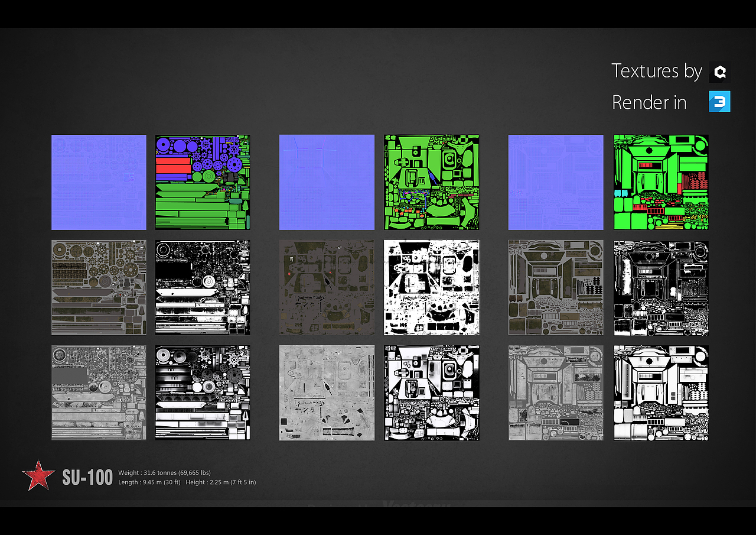This screenshot has height=535, width=756.
Task: Select the left set's middle-row black-and-white mask
Action: (203, 287)
